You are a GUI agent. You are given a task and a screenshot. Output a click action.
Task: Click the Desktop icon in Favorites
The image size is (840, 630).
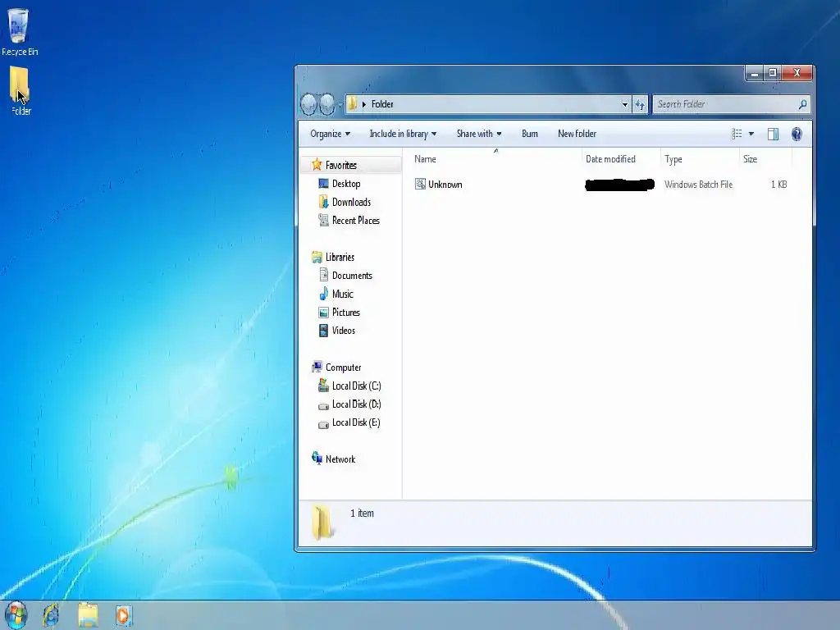coord(323,183)
